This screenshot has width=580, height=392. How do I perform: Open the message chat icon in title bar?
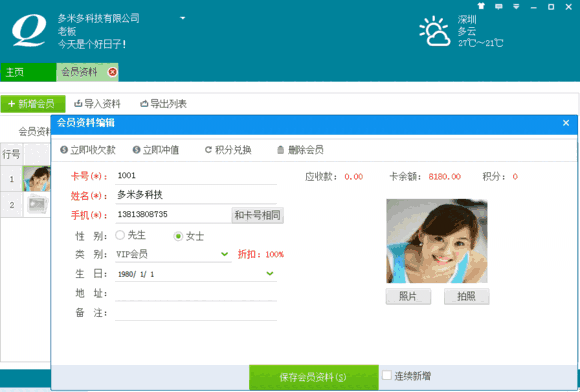pos(499,6)
